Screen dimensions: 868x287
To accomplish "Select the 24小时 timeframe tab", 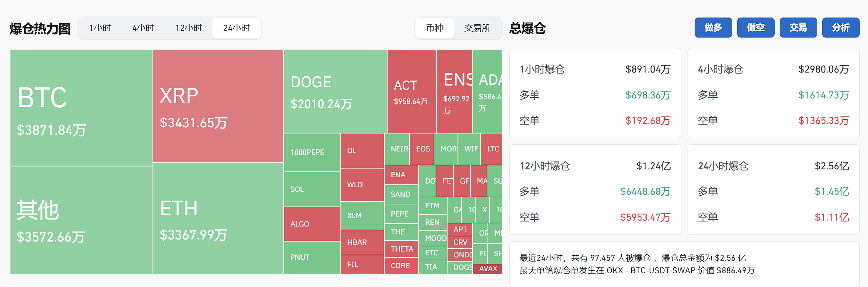I will click(x=237, y=28).
